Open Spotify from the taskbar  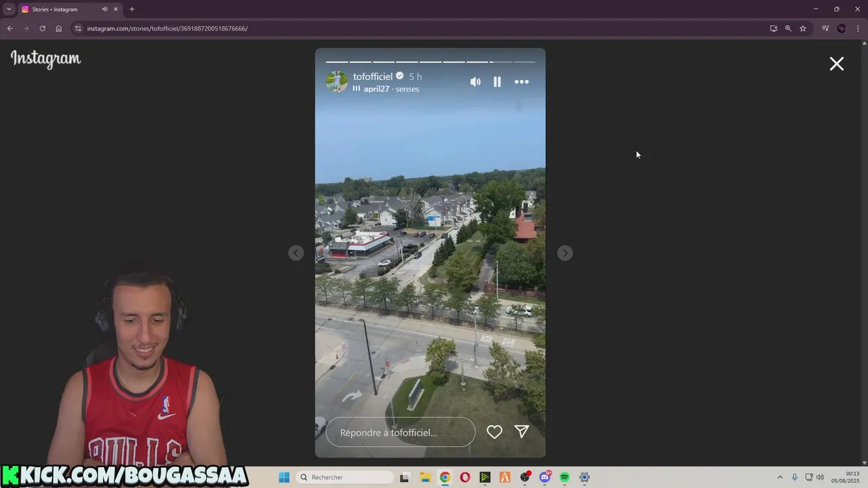[x=565, y=477]
